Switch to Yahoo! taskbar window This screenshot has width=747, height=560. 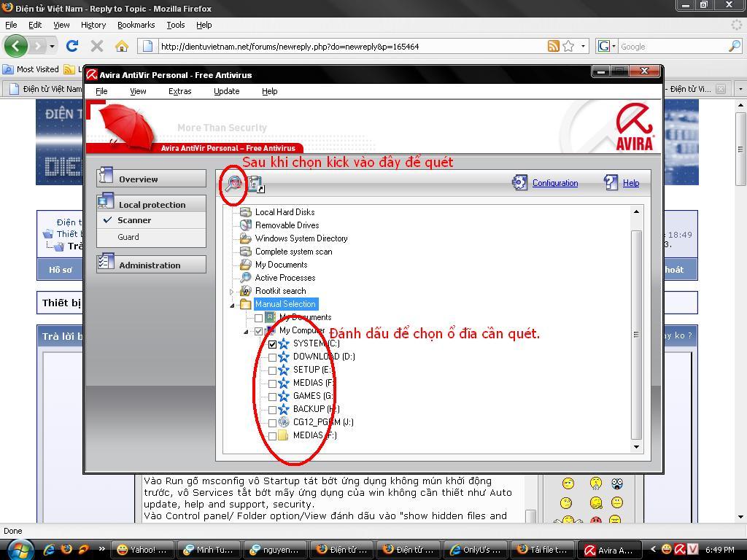(142, 550)
